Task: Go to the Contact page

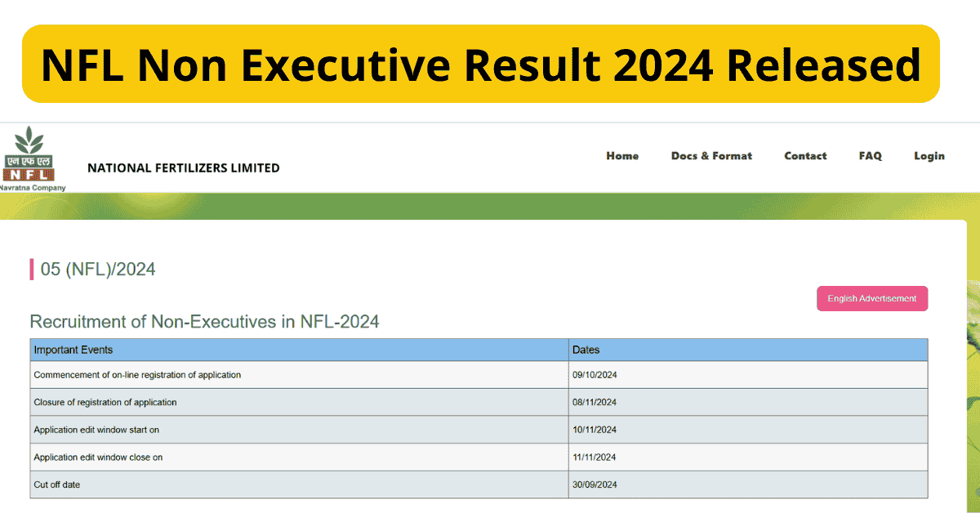Action: 805,156
